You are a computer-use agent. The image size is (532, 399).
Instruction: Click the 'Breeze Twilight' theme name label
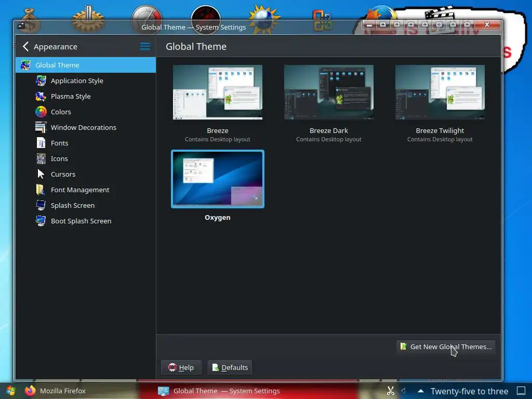click(440, 130)
